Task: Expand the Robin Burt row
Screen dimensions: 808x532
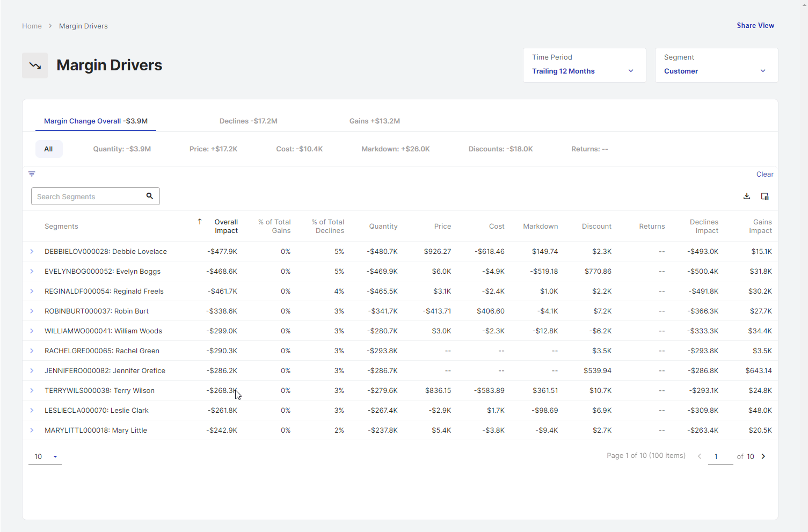Action: [x=32, y=311]
